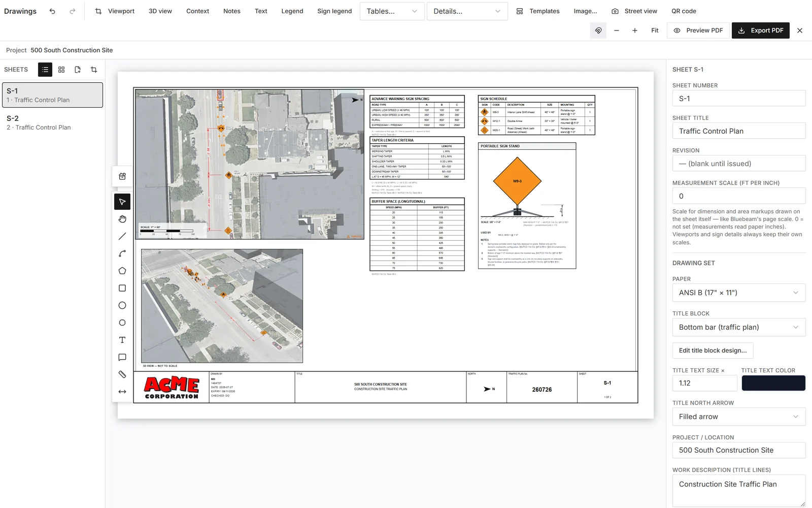This screenshot has width=812, height=508.
Task: Close the Drawings editor
Action: 800,30
